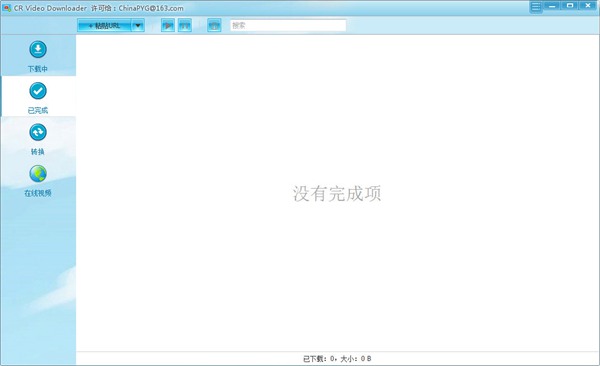Open the 在线视频 online video section
Image resolution: width=600 pixels, height=366 pixels.
click(x=38, y=180)
